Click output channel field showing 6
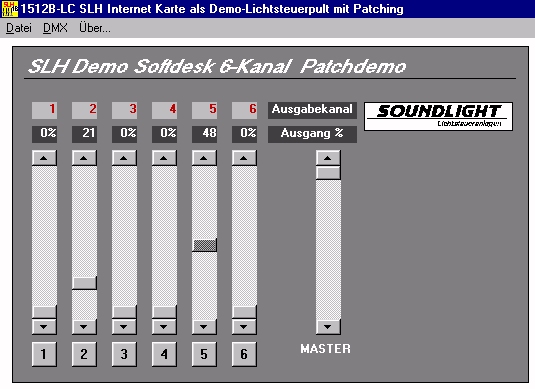 click(x=244, y=110)
